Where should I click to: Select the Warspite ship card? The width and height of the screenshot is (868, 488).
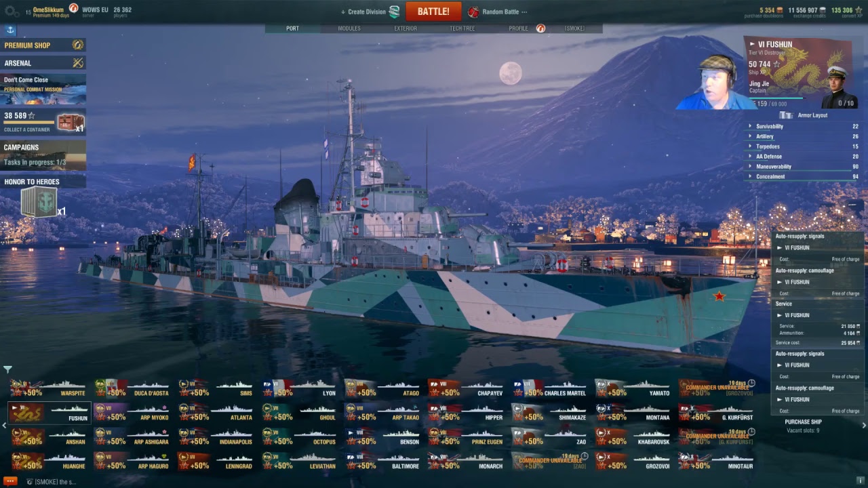(48, 389)
